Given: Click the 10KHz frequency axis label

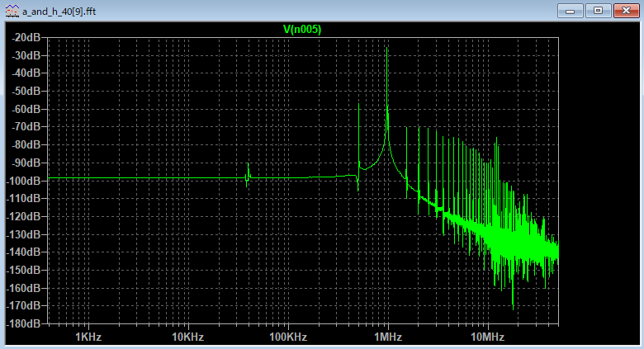Looking at the screenshot, I should click(188, 337).
